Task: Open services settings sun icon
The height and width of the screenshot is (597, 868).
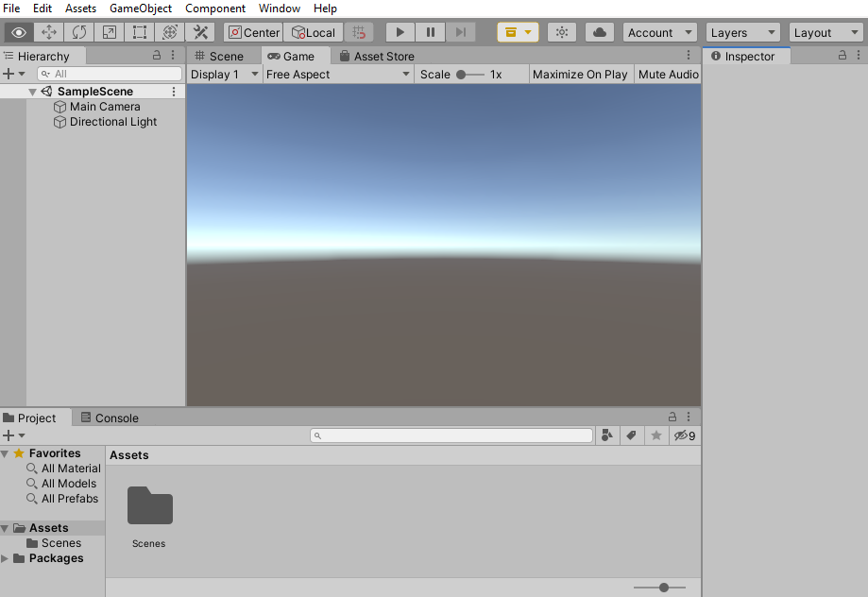Action: click(562, 33)
